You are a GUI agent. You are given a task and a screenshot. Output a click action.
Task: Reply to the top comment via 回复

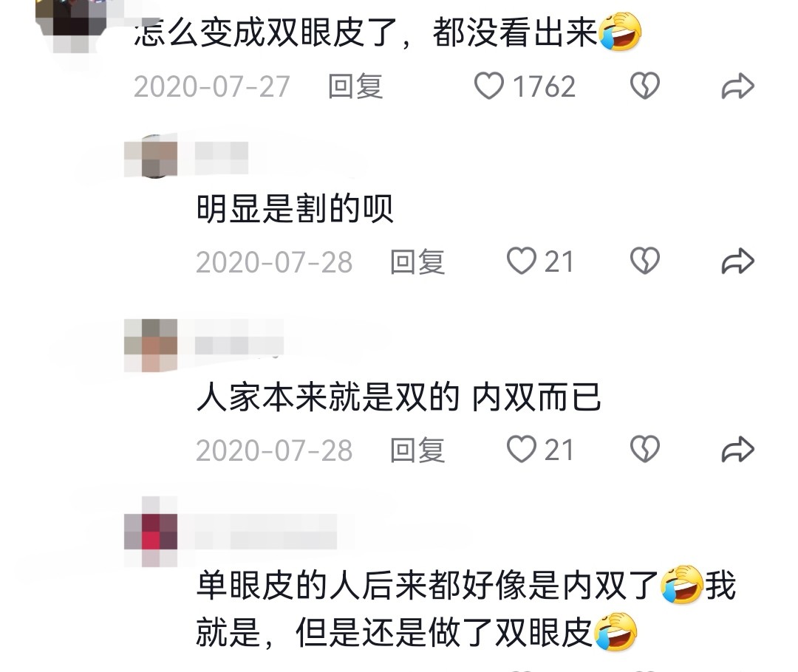355,86
